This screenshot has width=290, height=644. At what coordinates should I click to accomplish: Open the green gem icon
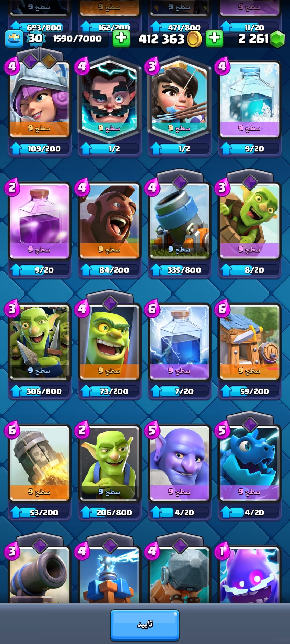point(277,39)
